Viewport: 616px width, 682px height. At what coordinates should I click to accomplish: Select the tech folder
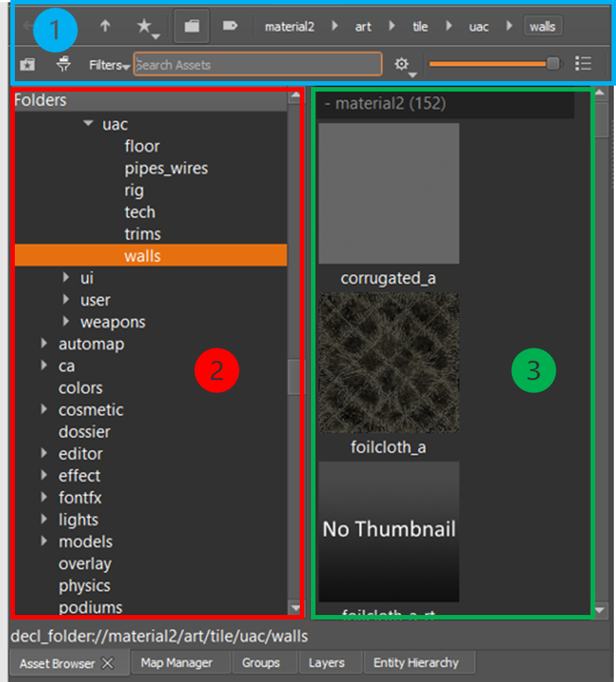tap(140, 212)
